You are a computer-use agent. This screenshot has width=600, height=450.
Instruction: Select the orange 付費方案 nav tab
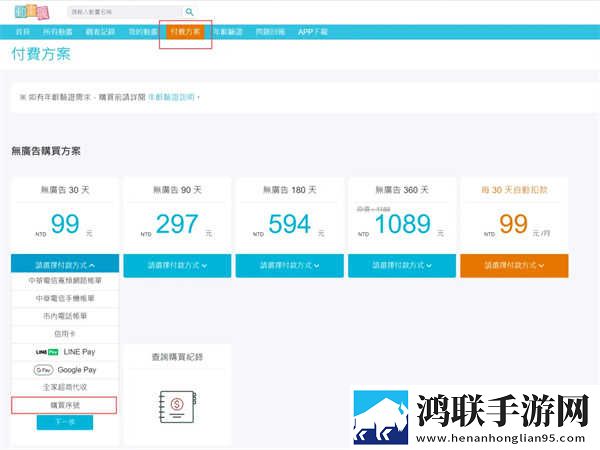point(185,32)
